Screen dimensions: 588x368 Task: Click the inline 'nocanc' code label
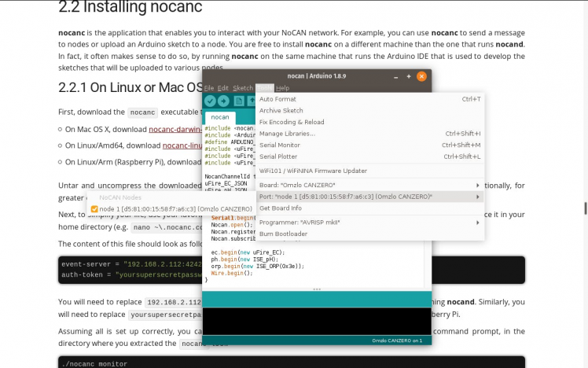click(x=142, y=112)
